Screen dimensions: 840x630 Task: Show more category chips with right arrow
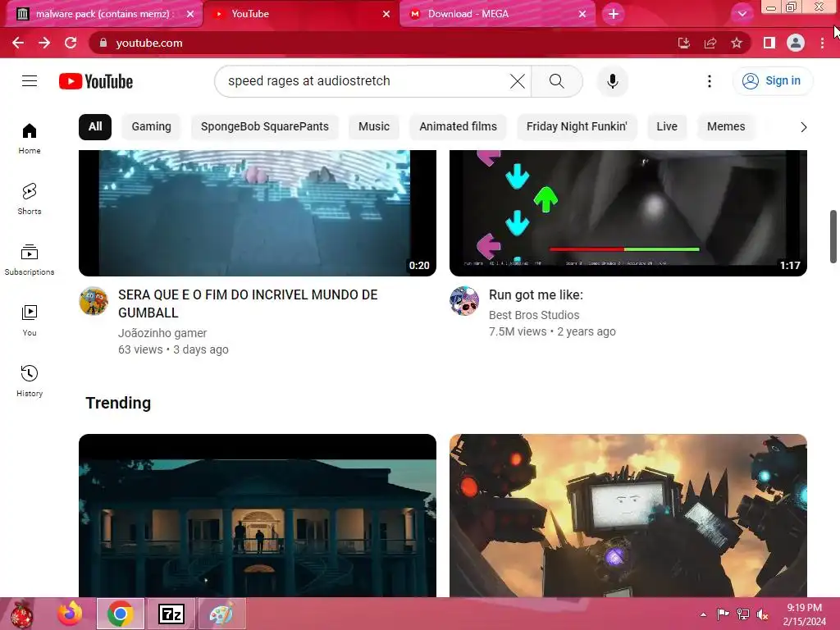coord(803,127)
